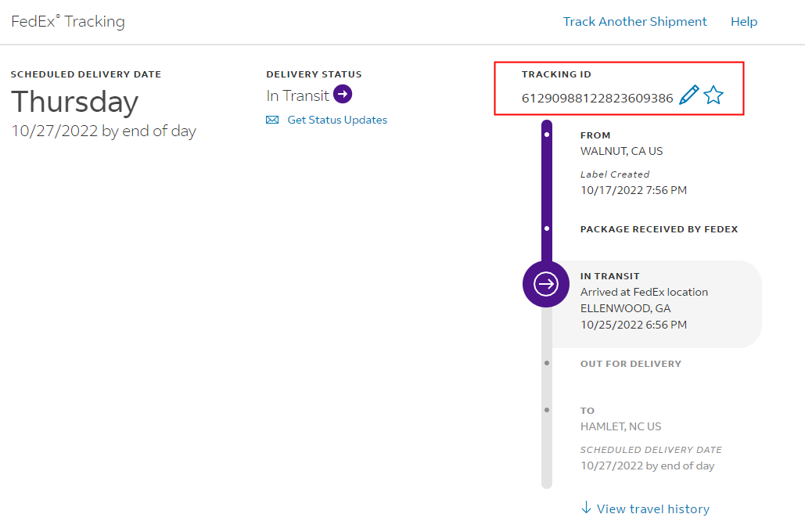Click the down arrow beside View travel history
The height and width of the screenshot is (532, 805).
586,508
